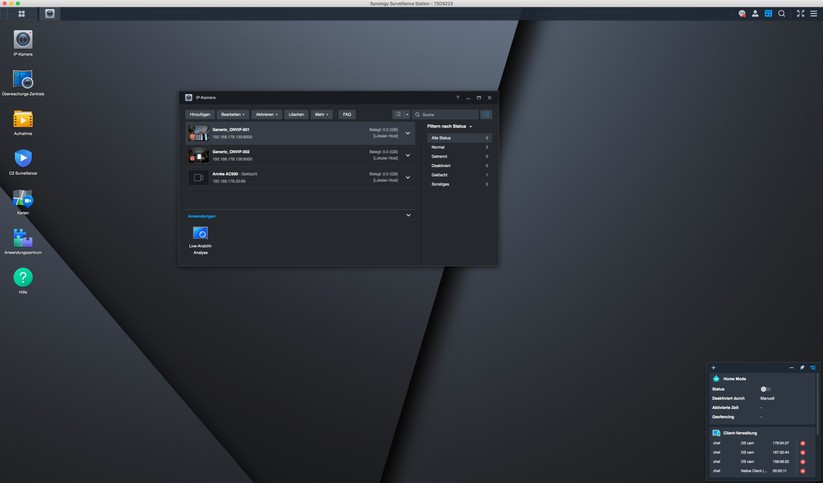Select the Gelöscht status filter
Image resolution: width=823 pixels, height=483 pixels.
click(x=440, y=175)
